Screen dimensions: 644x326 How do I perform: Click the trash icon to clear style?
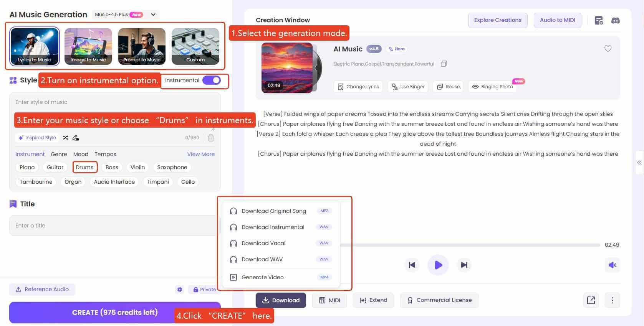pos(211,138)
